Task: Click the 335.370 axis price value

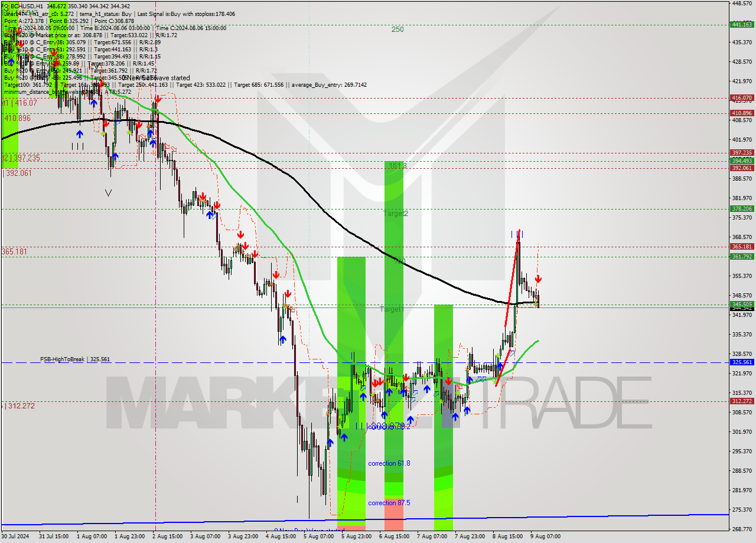Action: tap(742, 334)
